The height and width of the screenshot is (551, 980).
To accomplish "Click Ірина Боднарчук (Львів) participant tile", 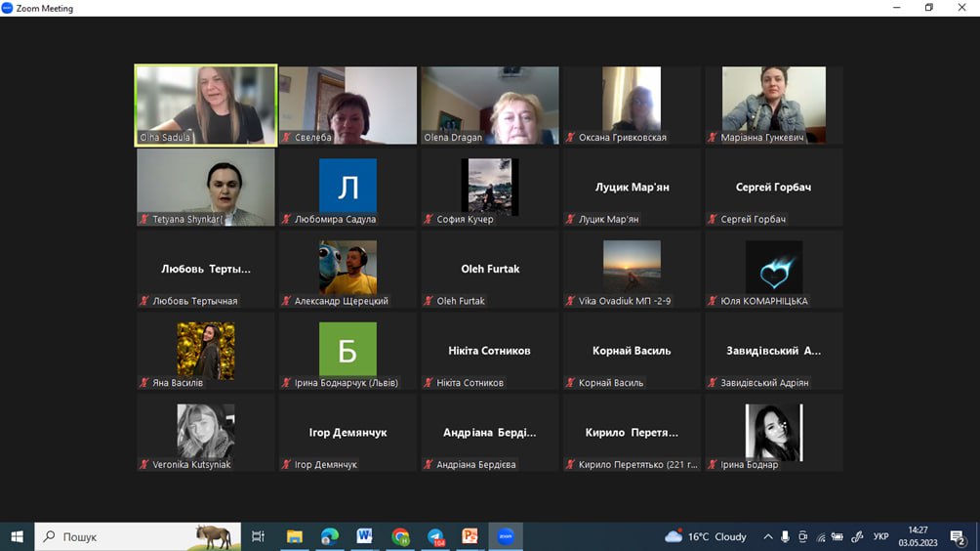I will pos(347,351).
